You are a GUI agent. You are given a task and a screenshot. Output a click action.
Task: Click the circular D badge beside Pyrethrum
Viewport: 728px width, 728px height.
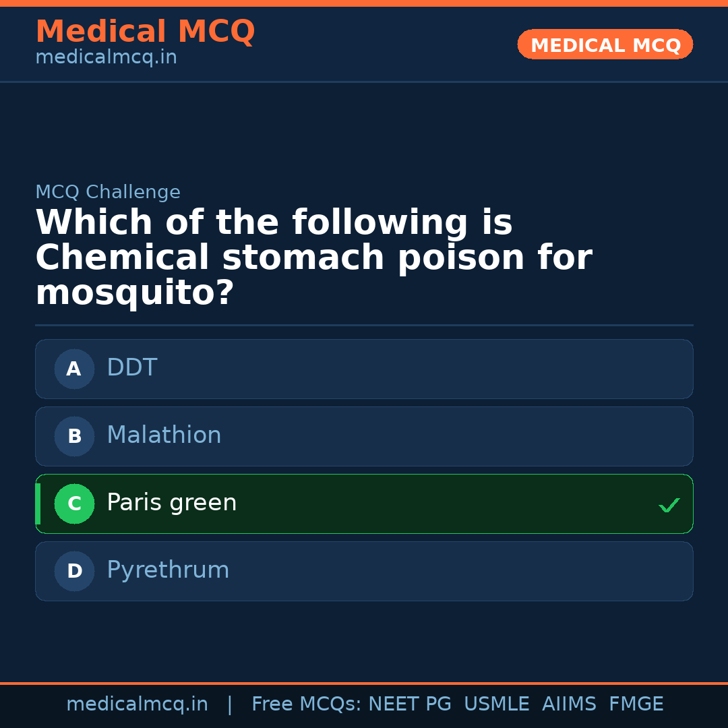[x=74, y=571]
